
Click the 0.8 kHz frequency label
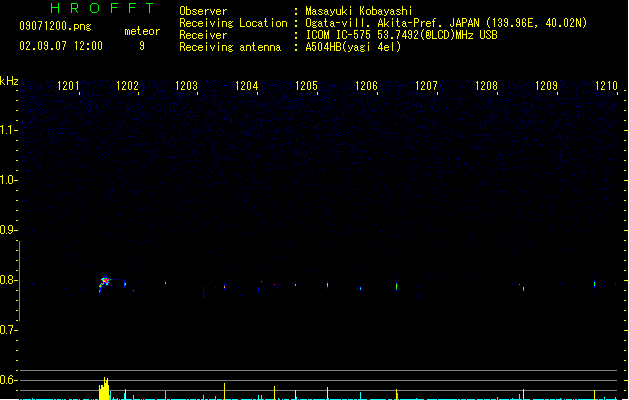[x=8, y=280]
